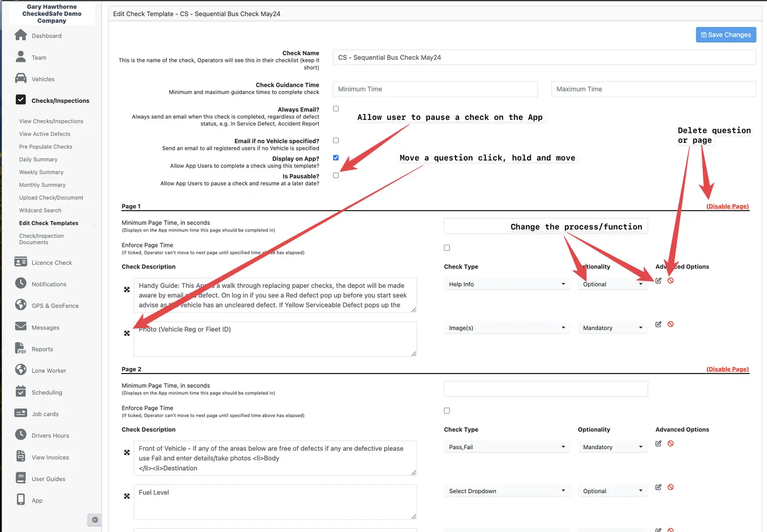Image resolution: width=767 pixels, height=532 pixels.
Task: Delete the Help Info question
Action: click(670, 281)
